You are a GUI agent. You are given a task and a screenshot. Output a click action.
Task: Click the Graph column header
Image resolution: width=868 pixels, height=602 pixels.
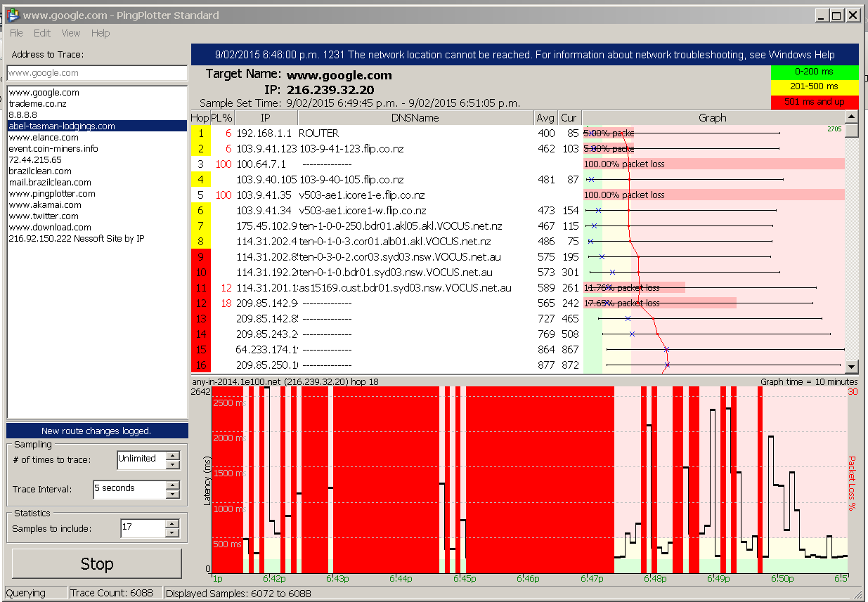coord(713,118)
